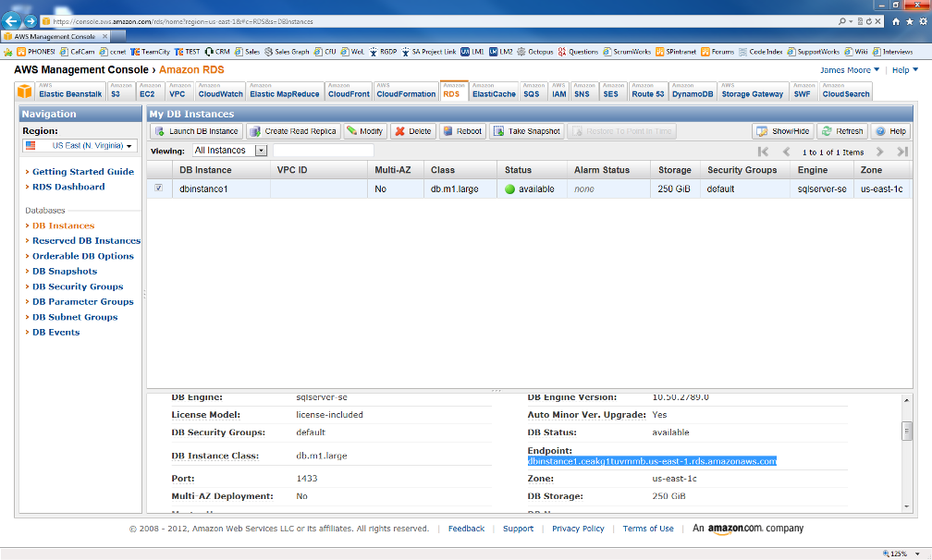
Task: Click the toolbar Help button
Action: click(x=891, y=131)
